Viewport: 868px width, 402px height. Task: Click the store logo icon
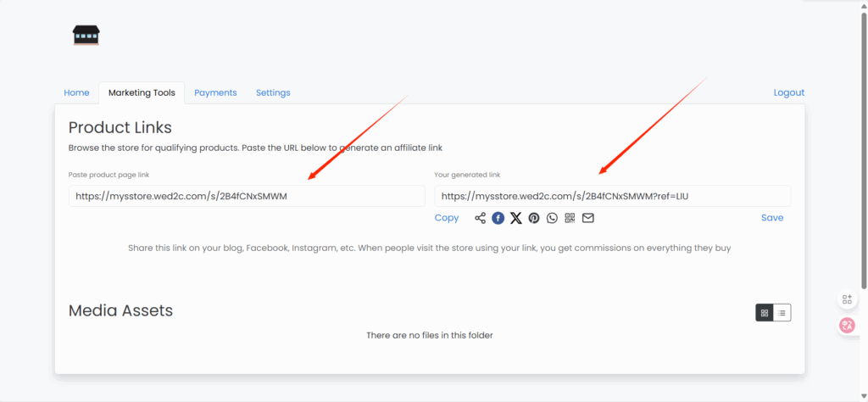[86, 35]
